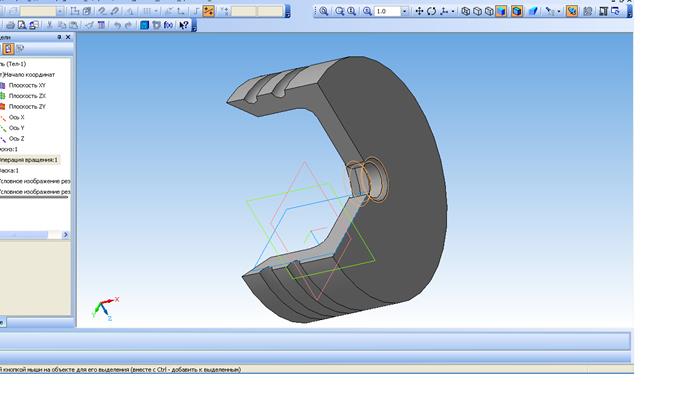This screenshot has width=681, height=409.
Task: Open dropdown arrow next to section icon
Action: click(559, 11)
